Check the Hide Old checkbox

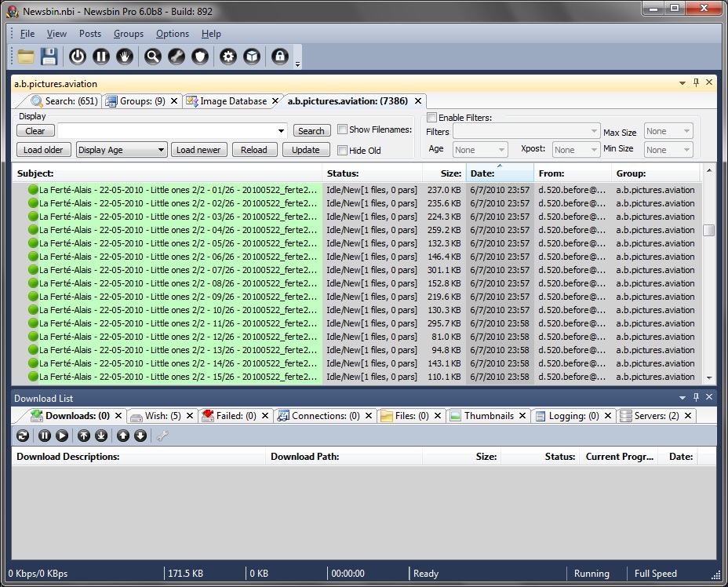click(x=343, y=149)
